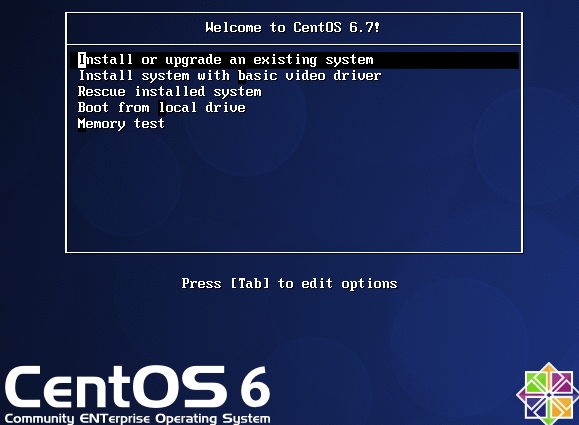Choose "Install system with basic video driver"
579x425 pixels.
click(x=230, y=76)
